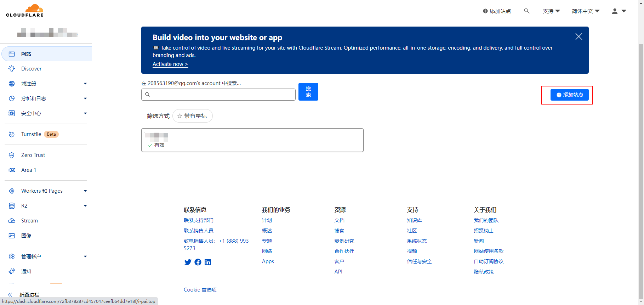
Task: Click the Turnstile Beta badge
Action: [51, 134]
